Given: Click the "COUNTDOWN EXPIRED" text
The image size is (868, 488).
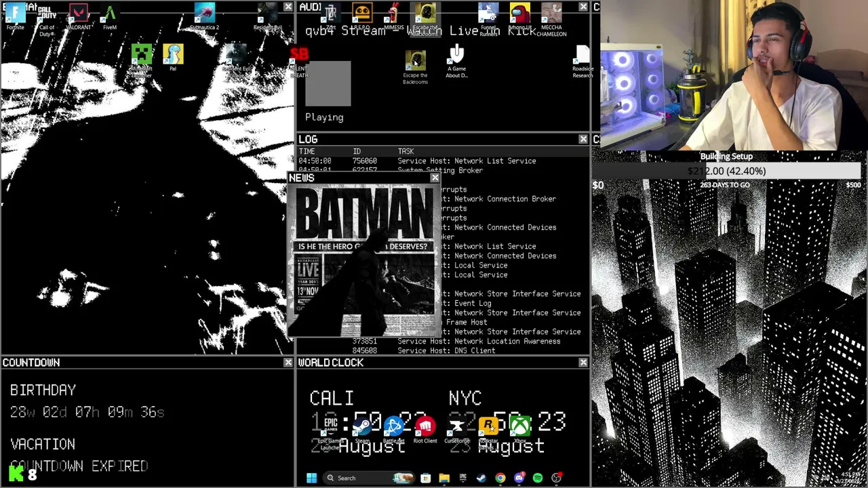Looking at the screenshot, I should (79, 466).
